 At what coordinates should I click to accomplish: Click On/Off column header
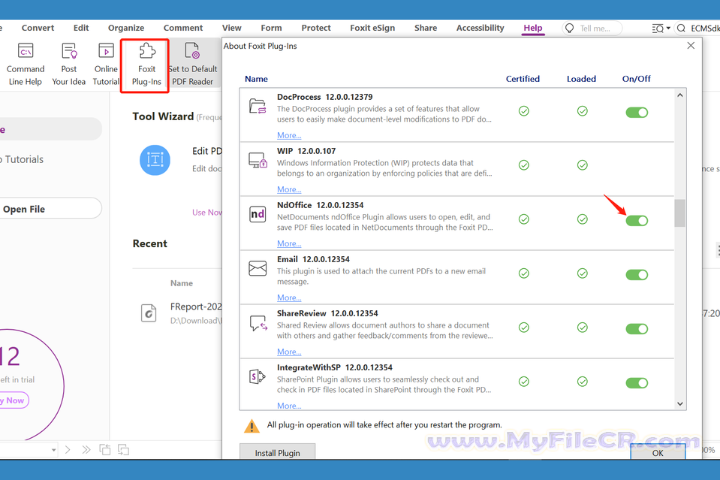pos(636,79)
